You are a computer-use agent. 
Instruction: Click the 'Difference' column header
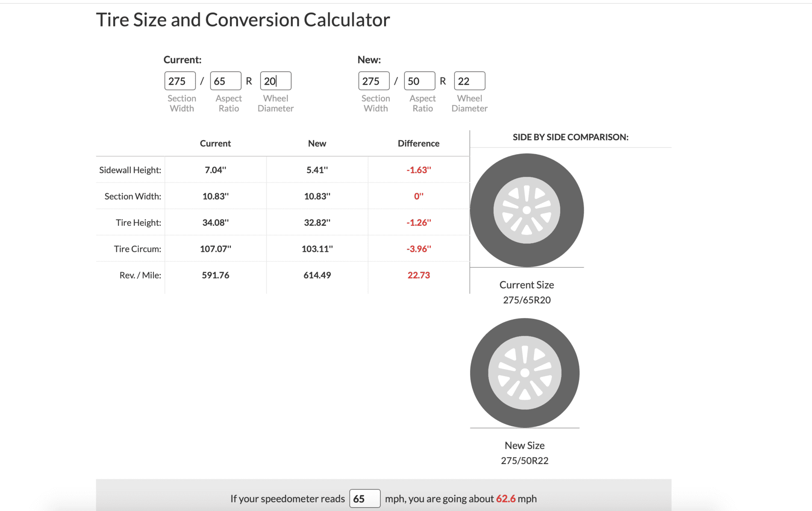pyautogui.click(x=418, y=143)
